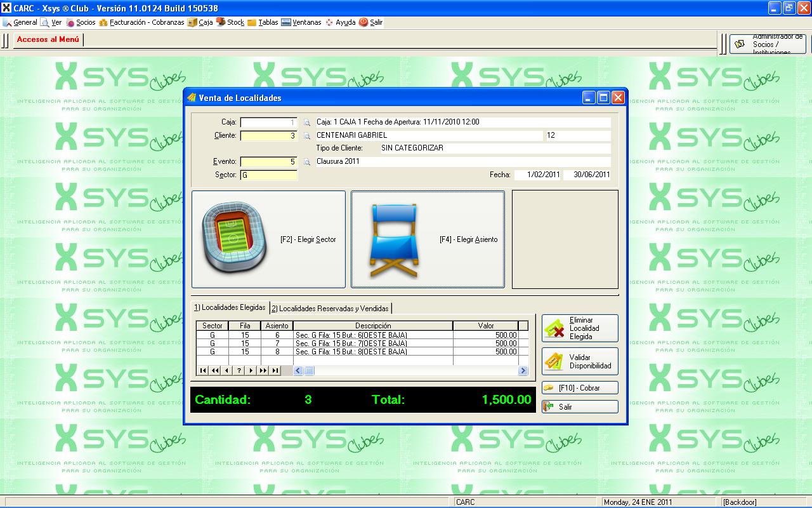Go to first record in grid navigator

[203, 371]
